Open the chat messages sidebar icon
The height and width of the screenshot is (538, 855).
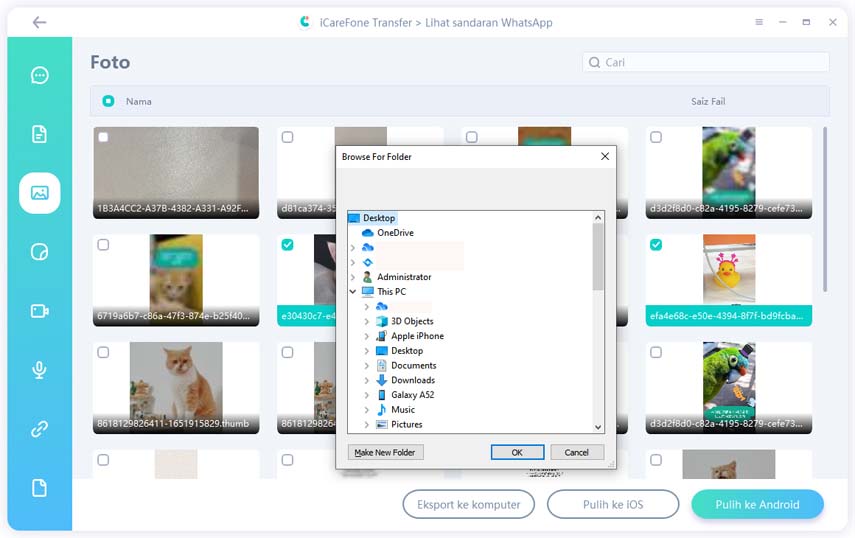pyautogui.click(x=39, y=75)
